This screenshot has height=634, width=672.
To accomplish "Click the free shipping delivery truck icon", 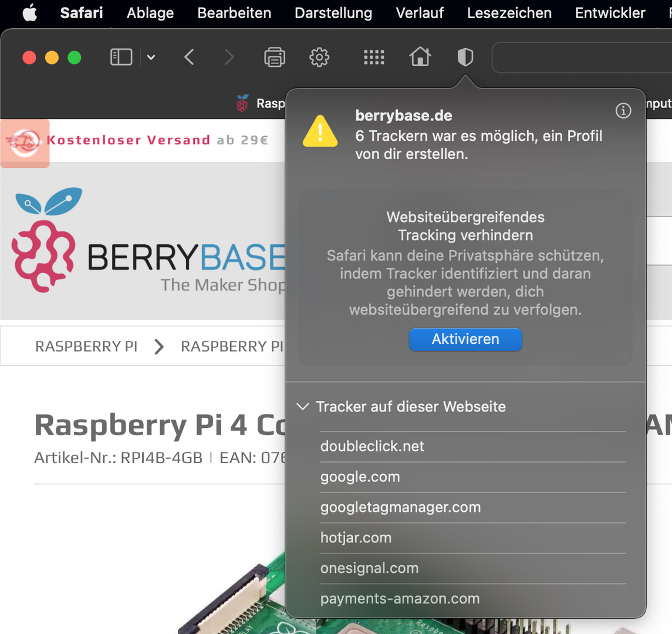I will tap(25, 143).
